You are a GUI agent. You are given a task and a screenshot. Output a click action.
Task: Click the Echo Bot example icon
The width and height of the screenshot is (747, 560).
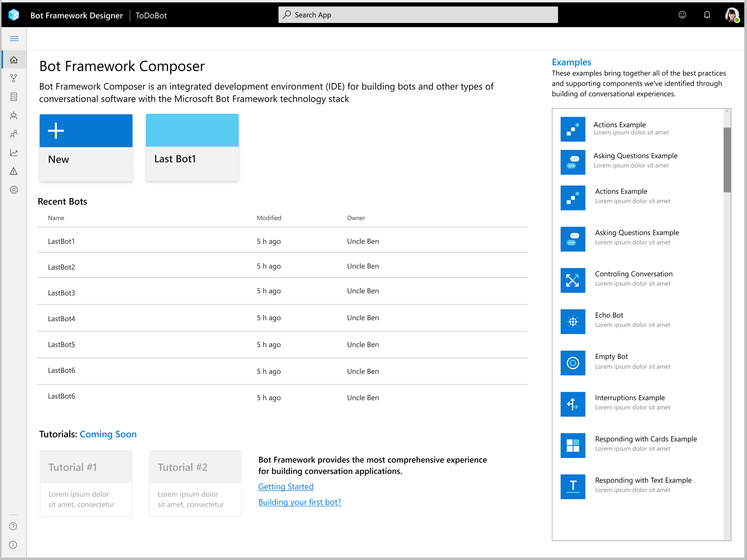click(x=573, y=322)
